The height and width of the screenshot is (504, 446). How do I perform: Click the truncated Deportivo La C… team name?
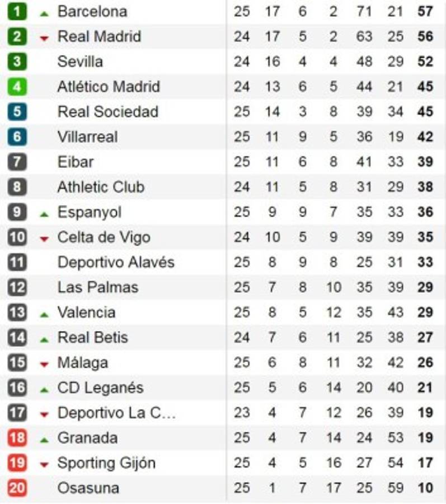tap(116, 413)
